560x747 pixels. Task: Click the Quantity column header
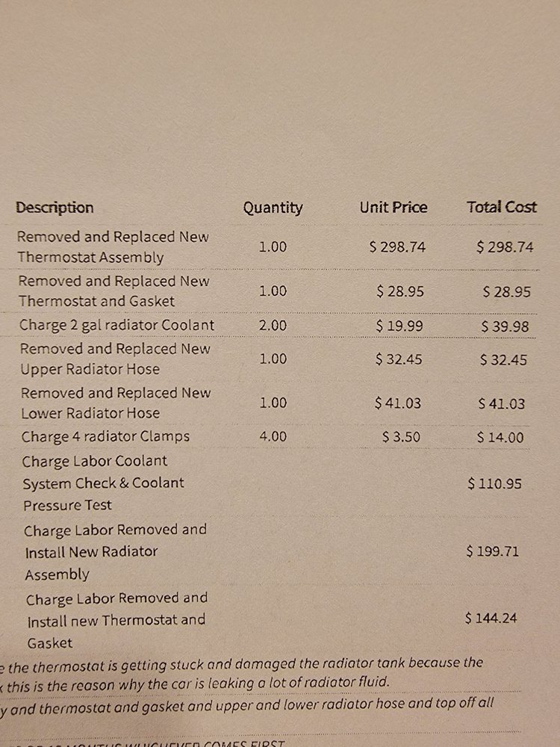273,208
